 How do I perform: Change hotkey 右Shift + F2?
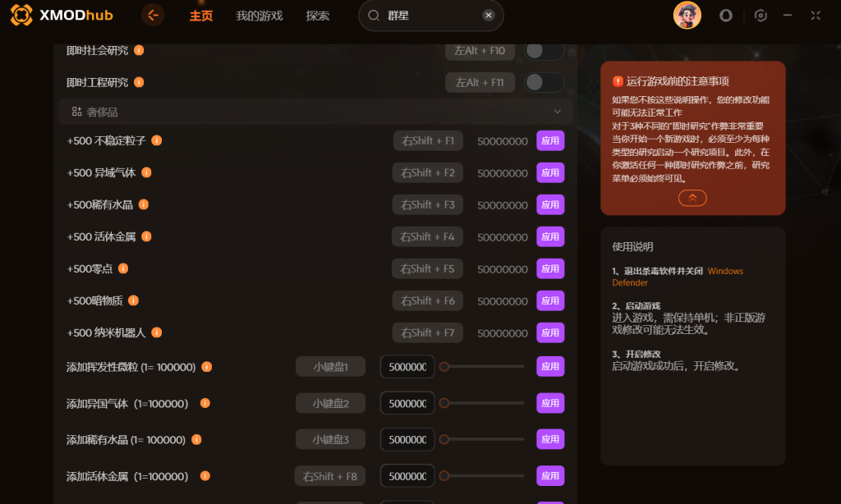pyautogui.click(x=428, y=172)
